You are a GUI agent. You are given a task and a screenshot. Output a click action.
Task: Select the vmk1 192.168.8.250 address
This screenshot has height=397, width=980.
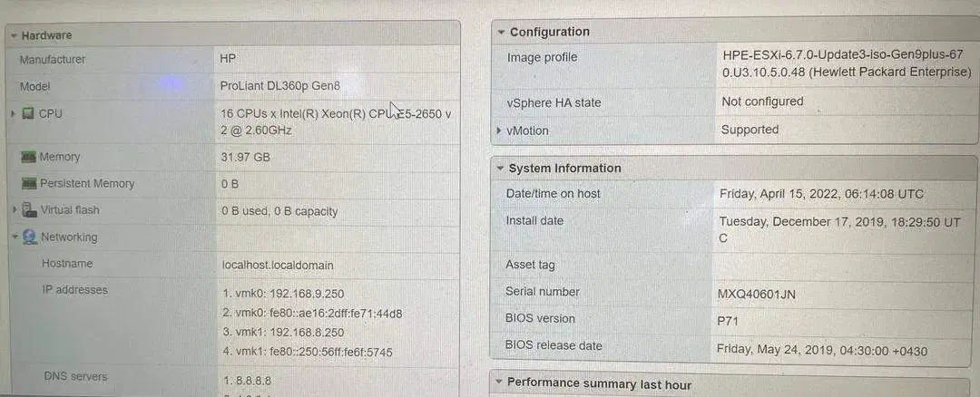[284, 333]
